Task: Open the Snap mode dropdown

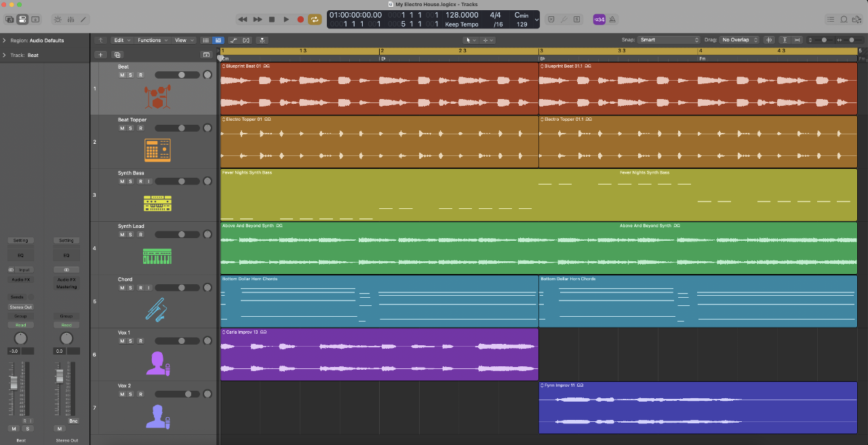Action: (669, 40)
